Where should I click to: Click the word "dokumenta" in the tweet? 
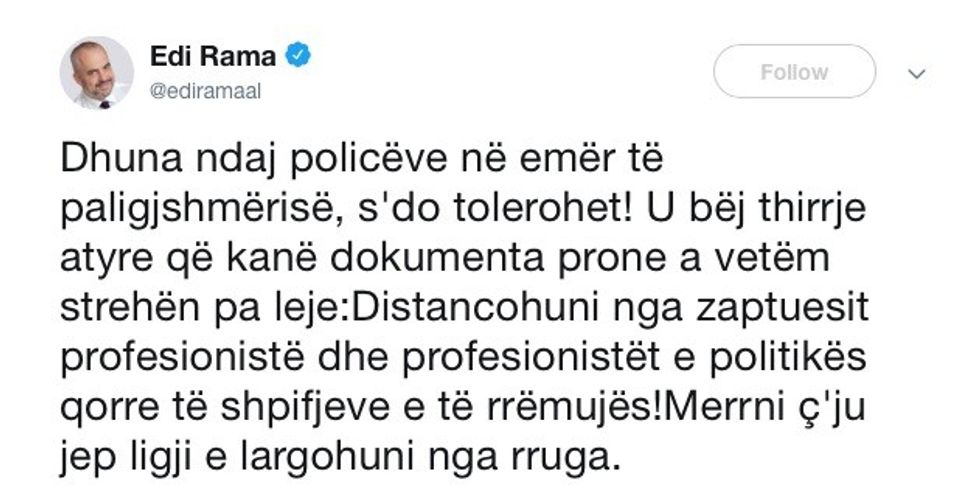(x=437, y=258)
